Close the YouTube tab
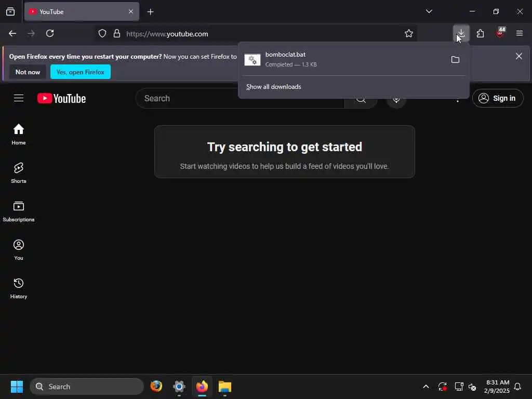Viewport: 532px width, 399px height. pyautogui.click(x=130, y=11)
